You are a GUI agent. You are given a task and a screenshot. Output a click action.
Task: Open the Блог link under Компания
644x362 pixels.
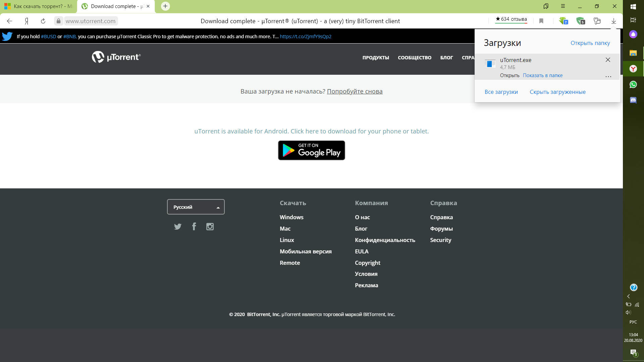coord(361,229)
